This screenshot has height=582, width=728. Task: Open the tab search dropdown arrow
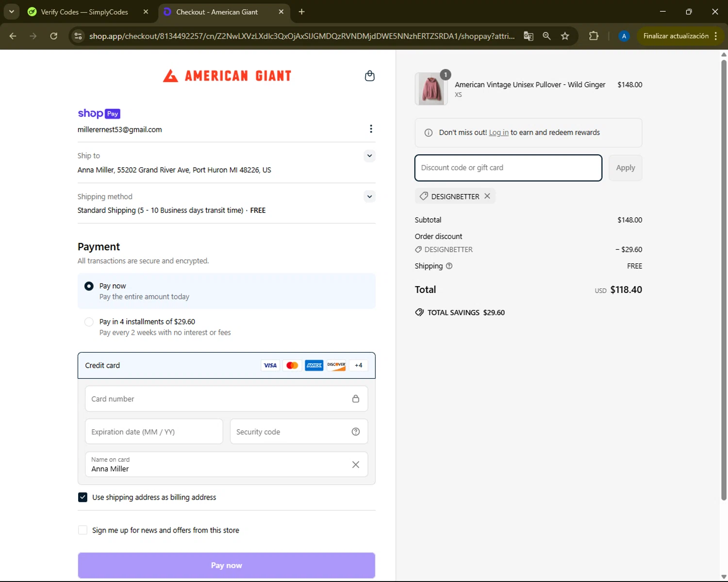(11, 12)
